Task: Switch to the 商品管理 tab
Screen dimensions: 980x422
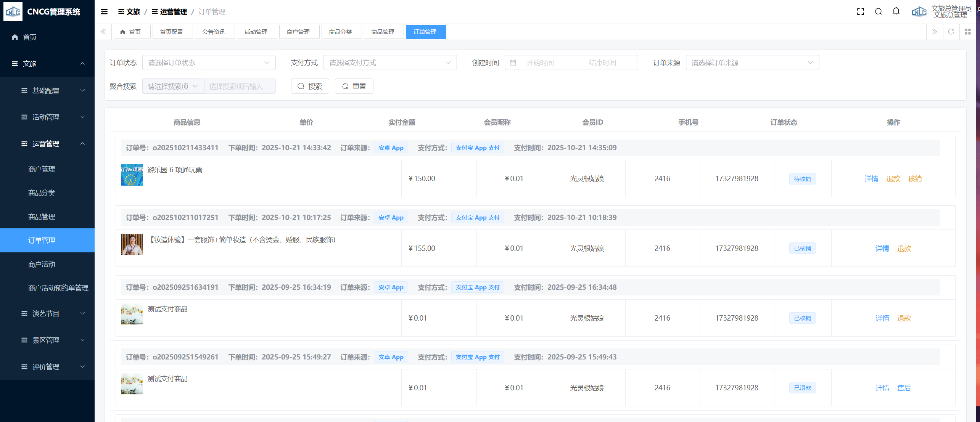Action: click(383, 32)
